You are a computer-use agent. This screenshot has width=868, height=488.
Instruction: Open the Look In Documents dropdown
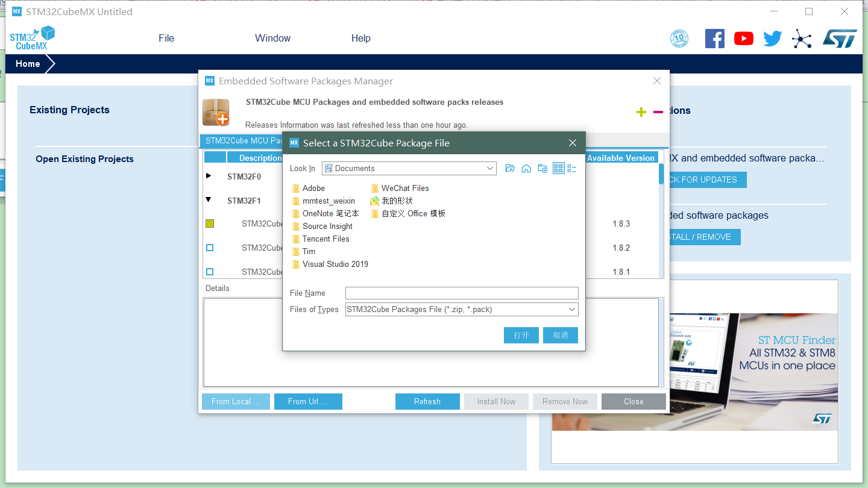[409, 169]
